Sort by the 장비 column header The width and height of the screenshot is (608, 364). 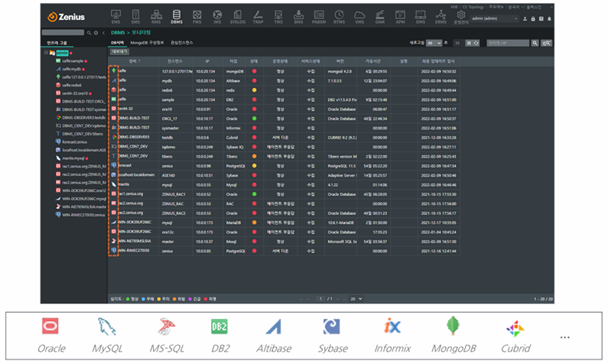coord(134,61)
